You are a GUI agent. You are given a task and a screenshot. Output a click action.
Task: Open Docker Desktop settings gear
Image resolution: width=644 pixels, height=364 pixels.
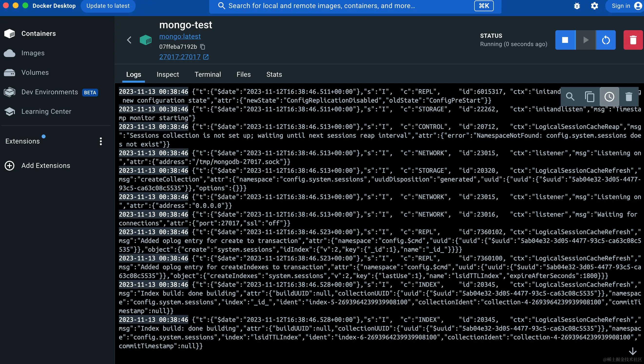[595, 6]
